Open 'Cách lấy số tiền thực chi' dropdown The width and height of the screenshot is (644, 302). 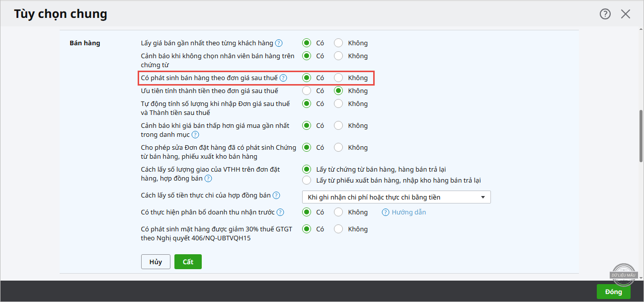pos(396,198)
